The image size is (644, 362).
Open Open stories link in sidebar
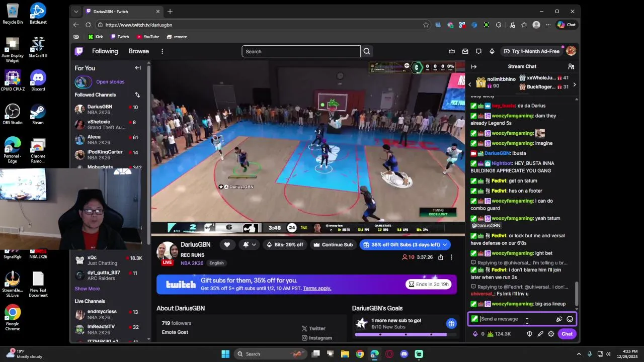click(x=110, y=81)
